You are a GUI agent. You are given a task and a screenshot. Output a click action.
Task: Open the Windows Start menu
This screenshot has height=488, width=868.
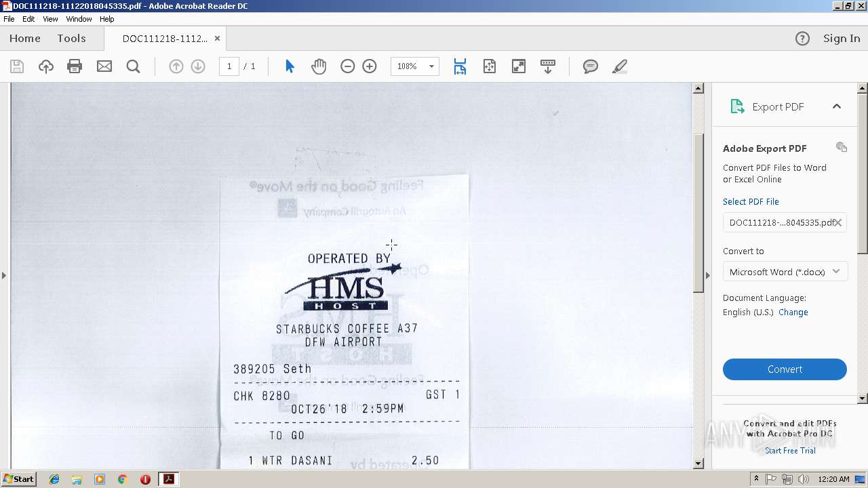[18, 479]
